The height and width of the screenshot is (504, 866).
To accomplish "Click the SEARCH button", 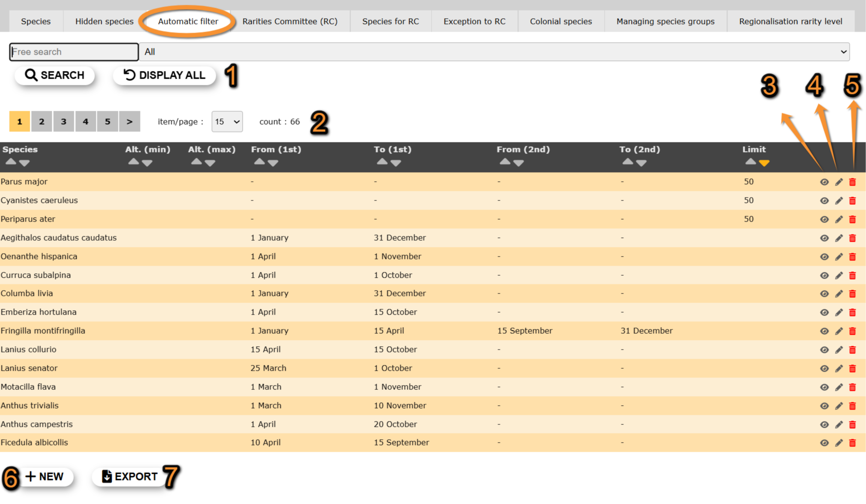I will [55, 75].
